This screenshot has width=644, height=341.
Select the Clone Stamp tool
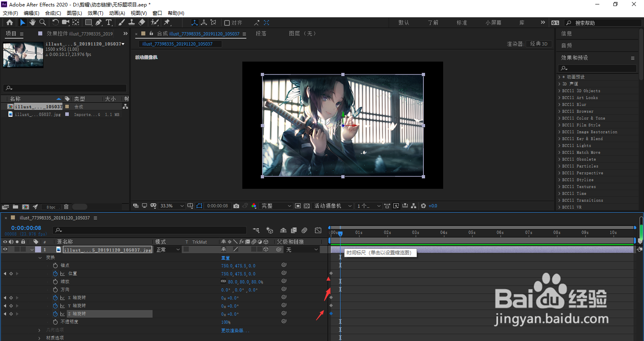132,23
